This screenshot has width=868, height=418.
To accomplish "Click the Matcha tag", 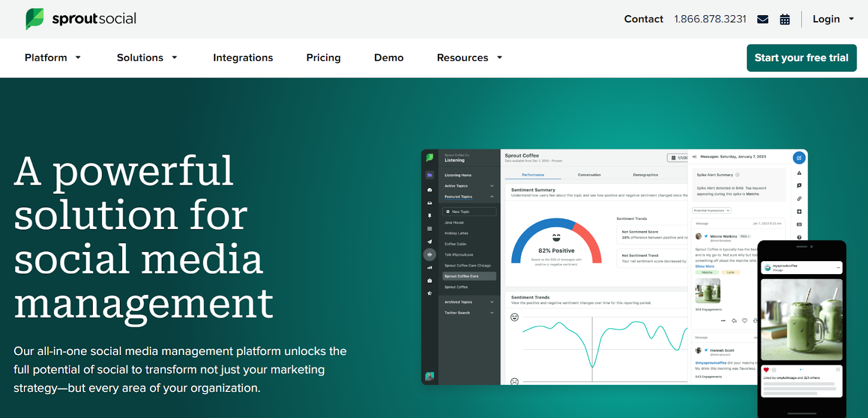I will coord(707,273).
